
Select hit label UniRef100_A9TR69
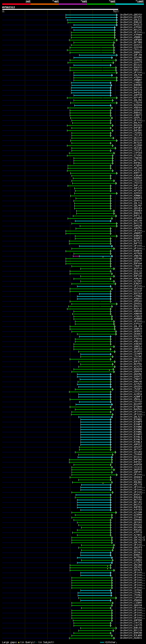(x=131, y=254)
